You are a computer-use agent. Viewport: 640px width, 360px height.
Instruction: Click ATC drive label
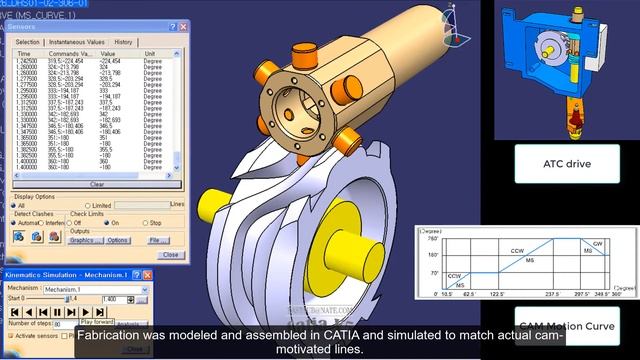coord(567,164)
